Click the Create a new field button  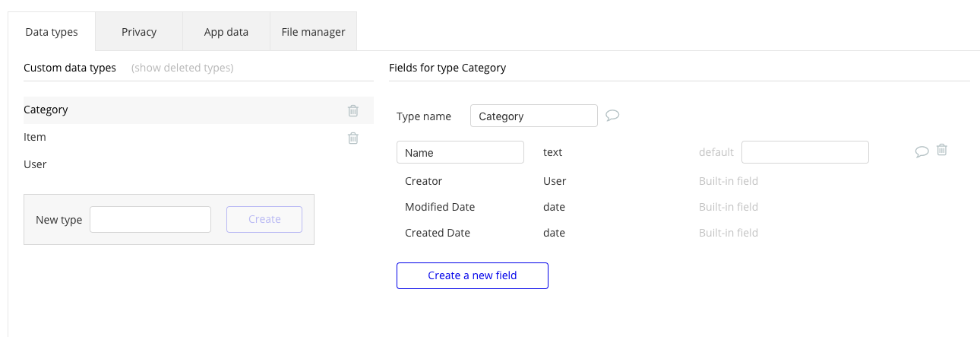(x=472, y=275)
